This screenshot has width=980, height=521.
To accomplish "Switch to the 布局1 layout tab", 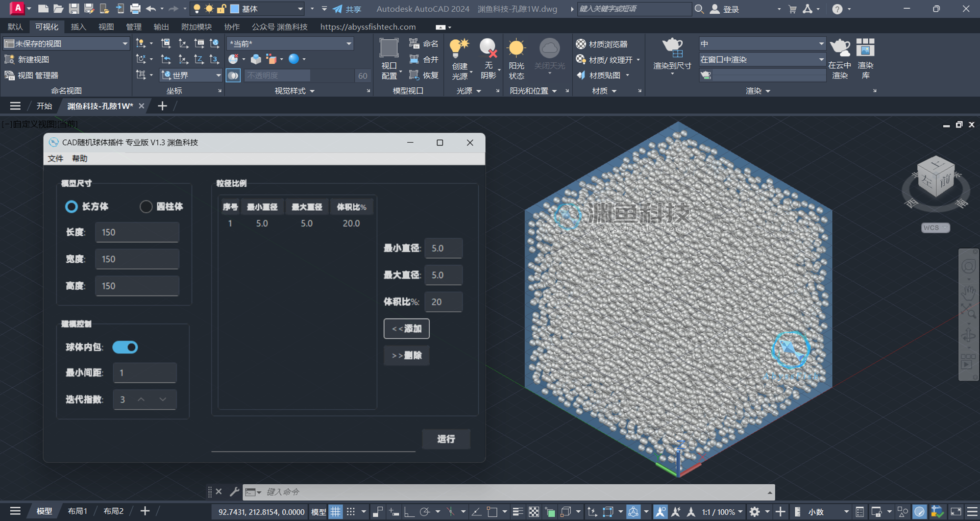I will [77, 511].
